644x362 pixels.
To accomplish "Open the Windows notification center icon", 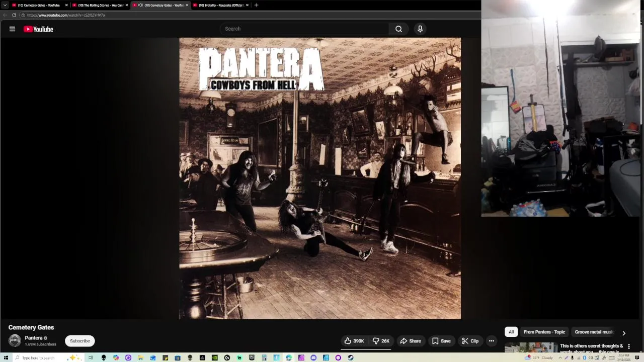I will tap(637, 357).
